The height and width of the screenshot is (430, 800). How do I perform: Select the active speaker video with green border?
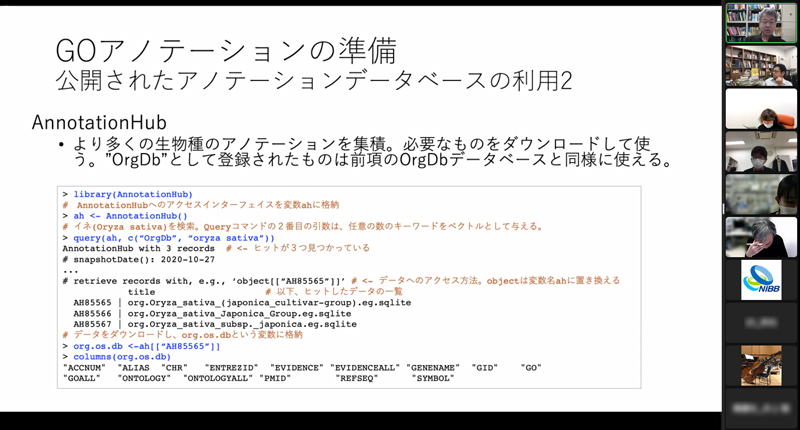(761, 22)
